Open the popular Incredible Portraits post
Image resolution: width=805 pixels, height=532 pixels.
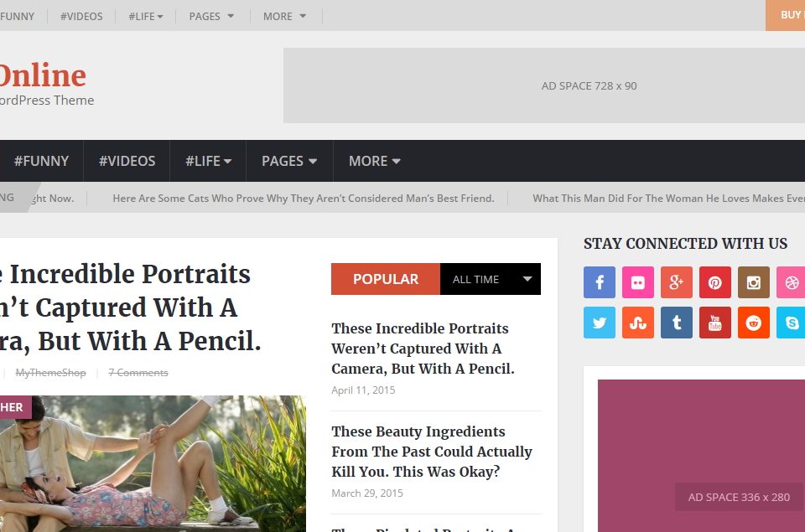423,349
